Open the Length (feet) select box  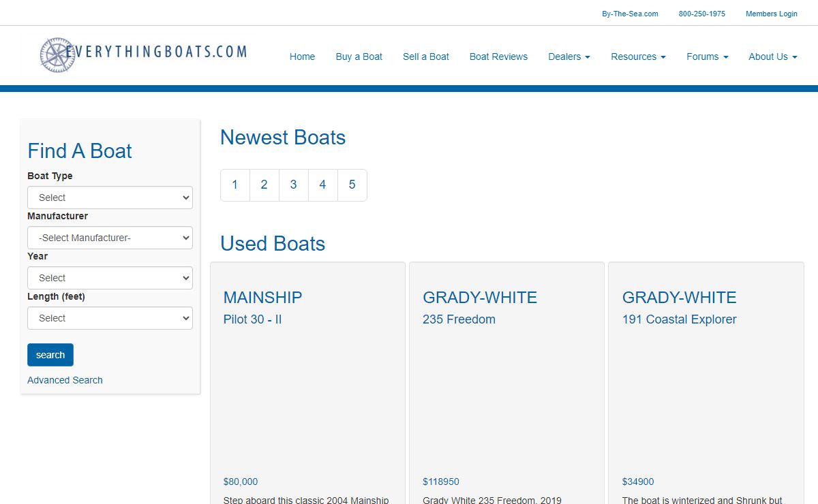pyautogui.click(x=110, y=318)
